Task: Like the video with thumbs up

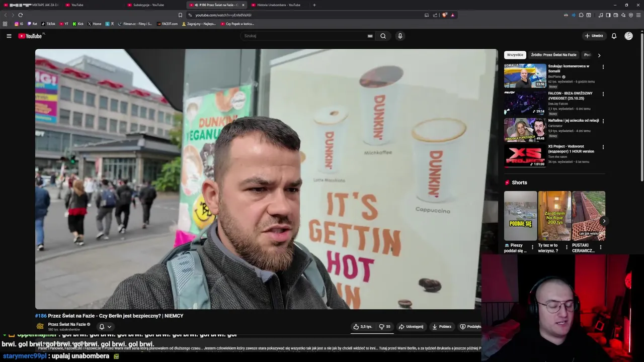Action: (x=363, y=326)
